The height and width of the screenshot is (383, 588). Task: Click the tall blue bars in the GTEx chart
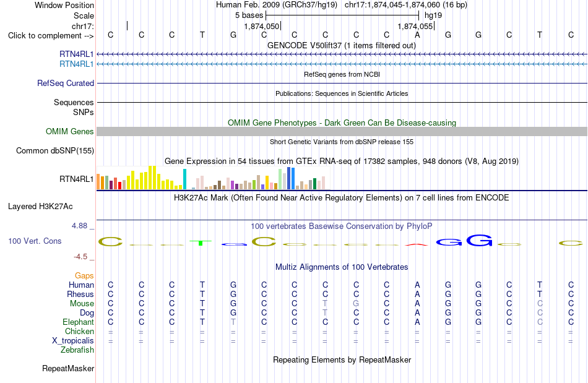click(291, 178)
